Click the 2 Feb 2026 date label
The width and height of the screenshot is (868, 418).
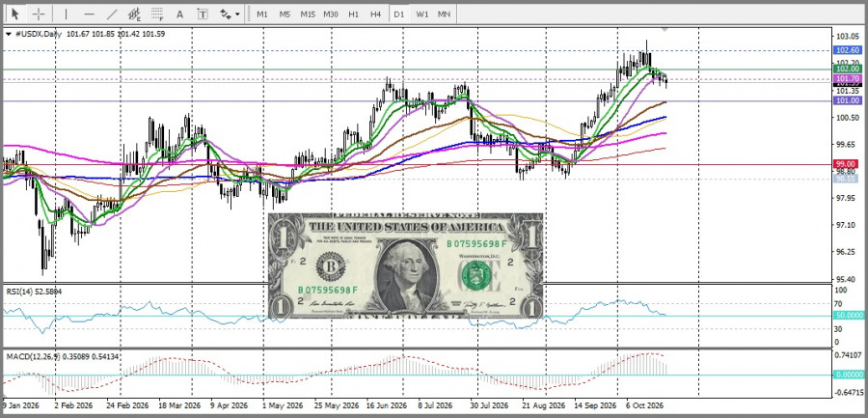pos(74,404)
